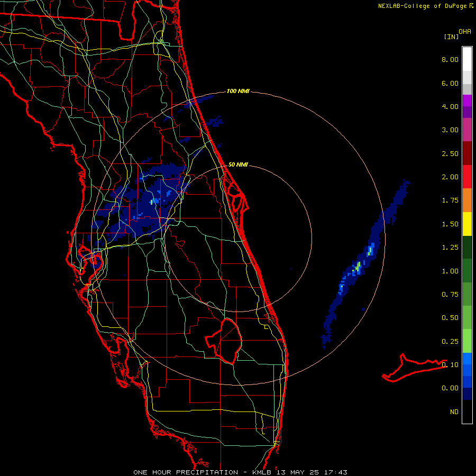Click the 2.50 legend value
Screen dimensions: 476x476
[x=450, y=153]
